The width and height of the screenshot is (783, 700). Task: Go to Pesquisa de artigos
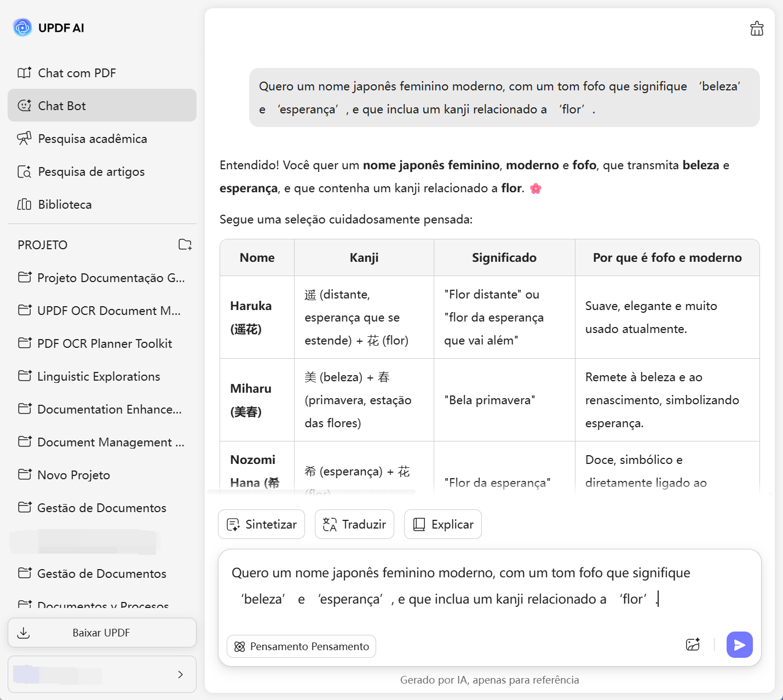click(91, 171)
